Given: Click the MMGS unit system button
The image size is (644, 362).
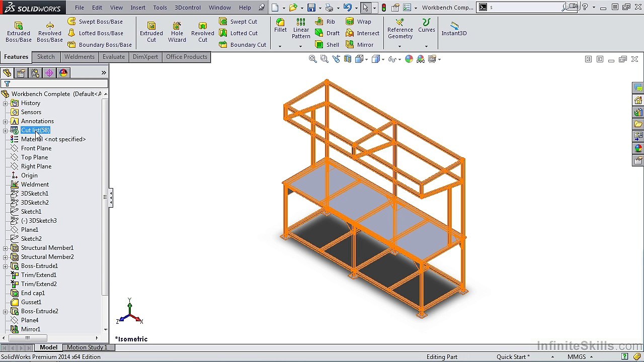Looking at the screenshot, I should (x=577, y=357).
